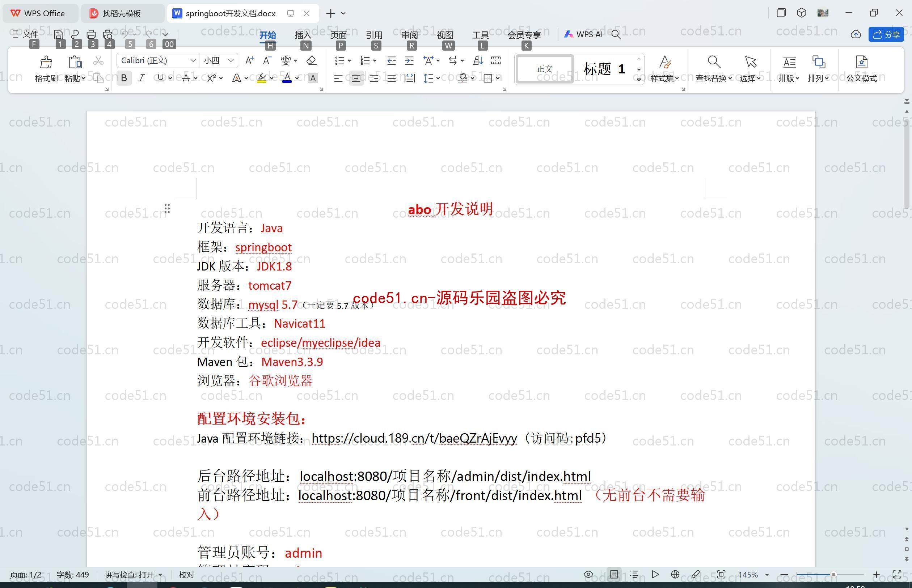
Task: Expand the line spacing dropdown
Action: (438, 78)
